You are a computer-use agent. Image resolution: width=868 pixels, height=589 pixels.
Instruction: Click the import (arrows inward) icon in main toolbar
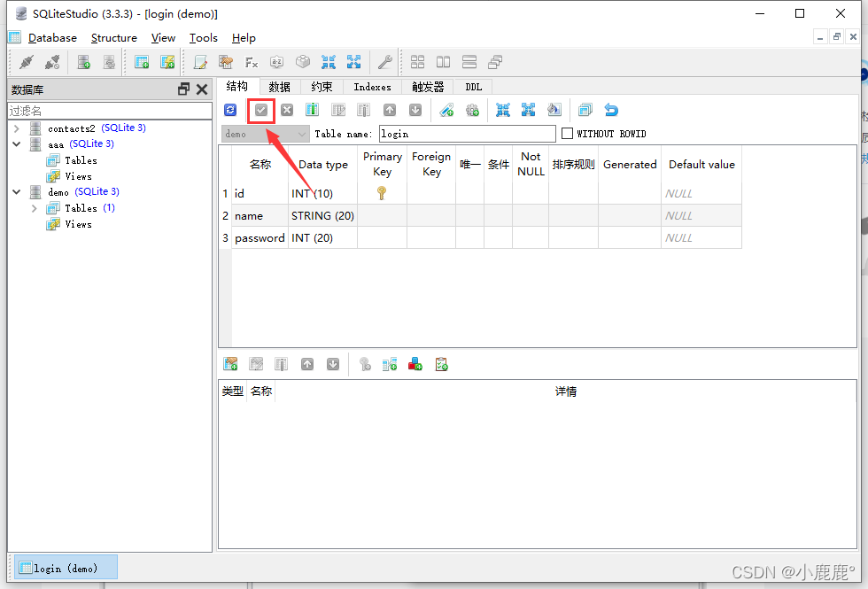329,62
